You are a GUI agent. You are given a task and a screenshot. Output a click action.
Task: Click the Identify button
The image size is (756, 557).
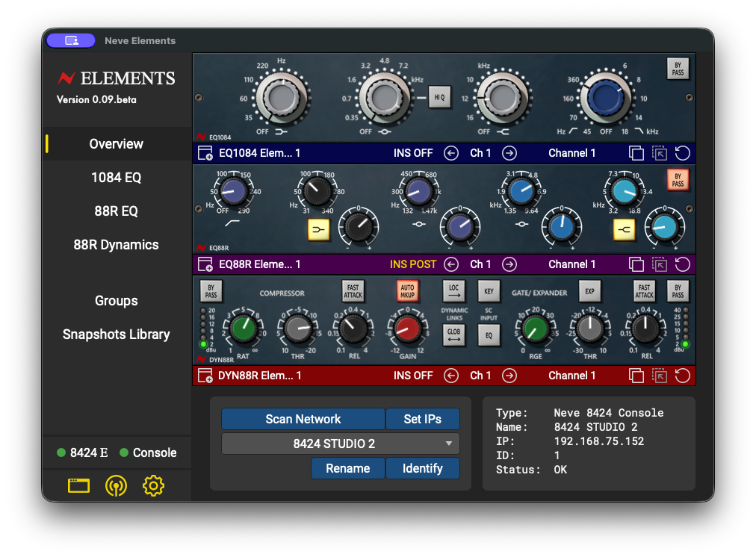(422, 468)
